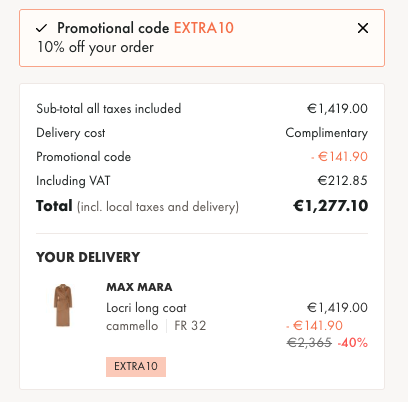Click the EXTRA10 tag under the product
The height and width of the screenshot is (402, 408).
coord(136,367)
